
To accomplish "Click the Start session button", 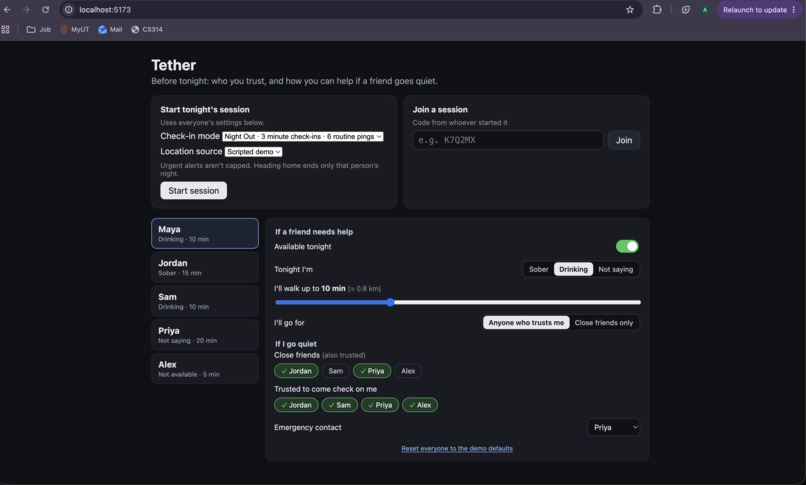I will pyautogui.click(x=193, y=191).
